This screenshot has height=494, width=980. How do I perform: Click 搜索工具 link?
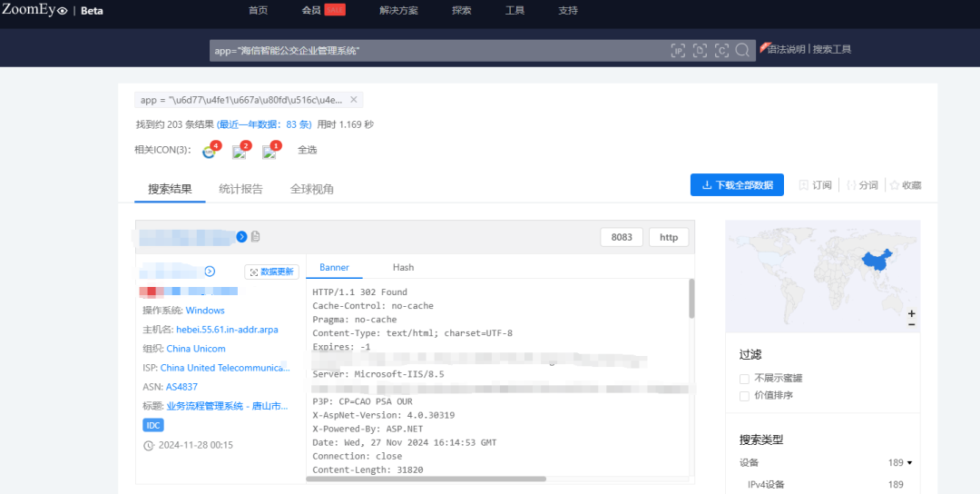(832, 49)
